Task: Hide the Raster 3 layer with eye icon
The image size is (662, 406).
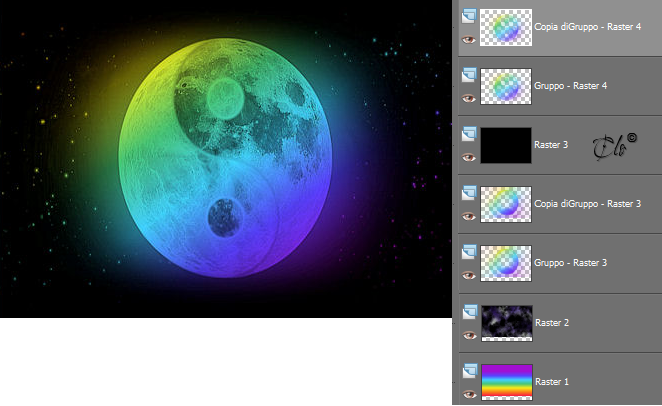Action: tap(469, 158)
